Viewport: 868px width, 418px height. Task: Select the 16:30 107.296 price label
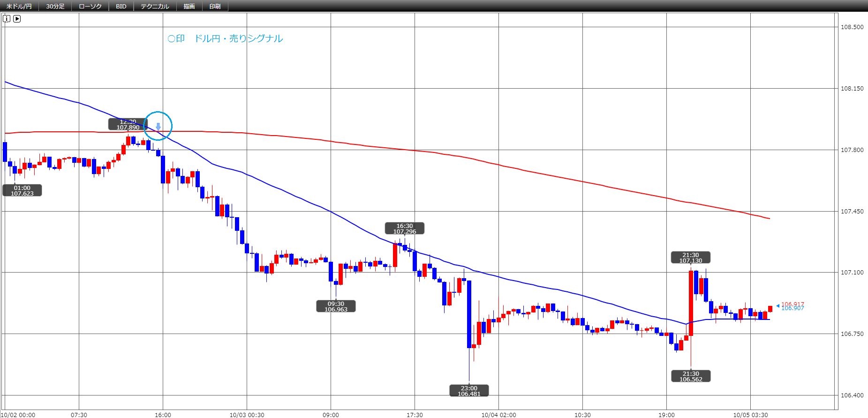(405, 228)
